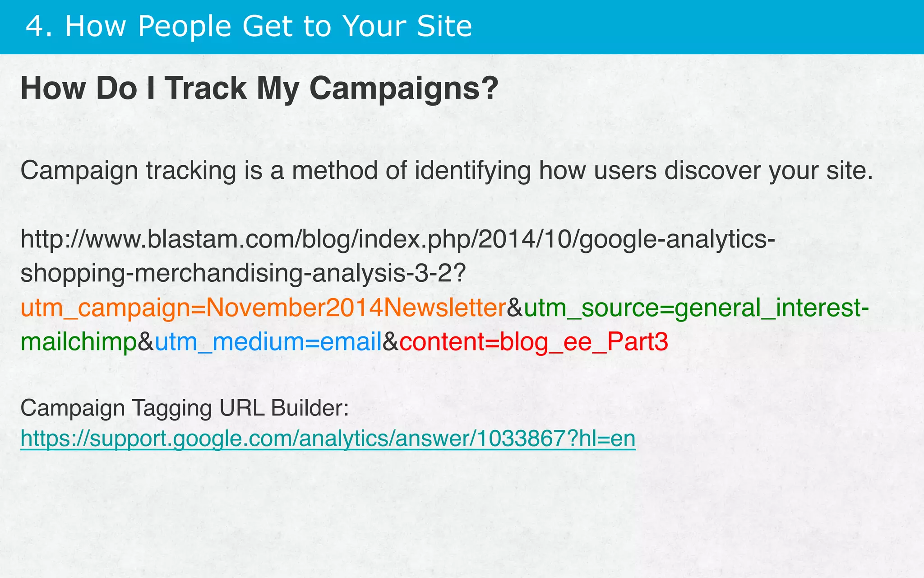Click the ampersand after November2014Newsletter
The height and width of the screenshot is (578, 924).
point(515,308)
